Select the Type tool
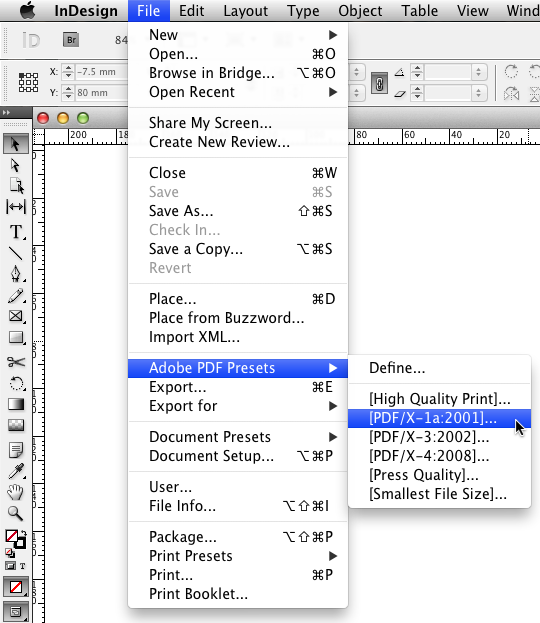The image size is (540, 623). tap(15, 232)
